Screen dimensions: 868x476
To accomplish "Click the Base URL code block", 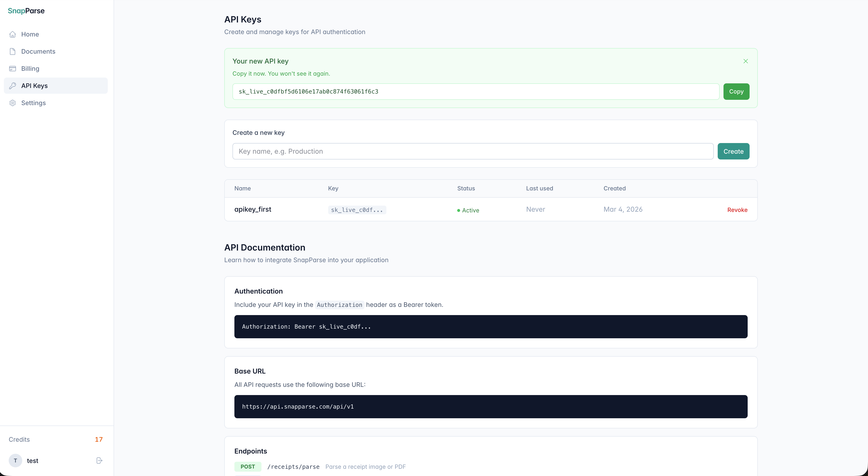I will [x=491, y=407].
